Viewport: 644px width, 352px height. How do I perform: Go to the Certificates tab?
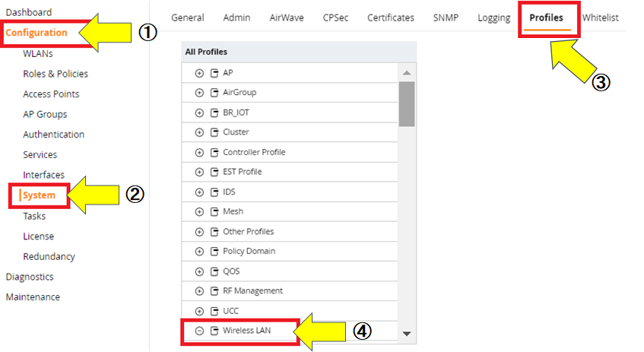(391, 17)
